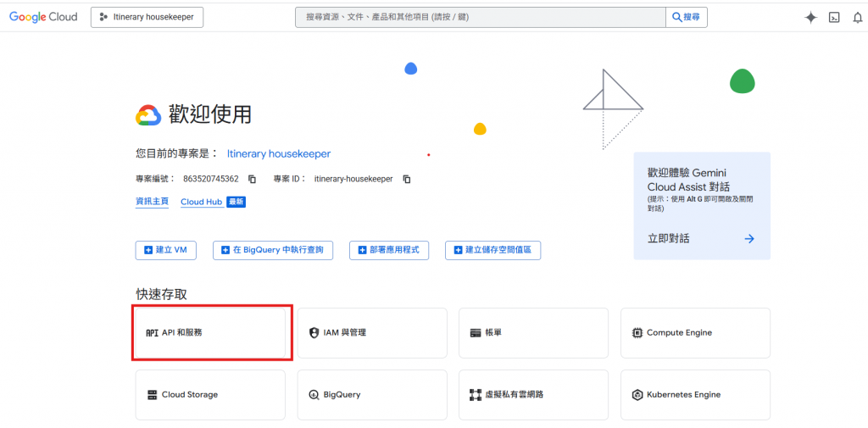Click the 建立儲存空間值區 button

[x=492, y=250]
